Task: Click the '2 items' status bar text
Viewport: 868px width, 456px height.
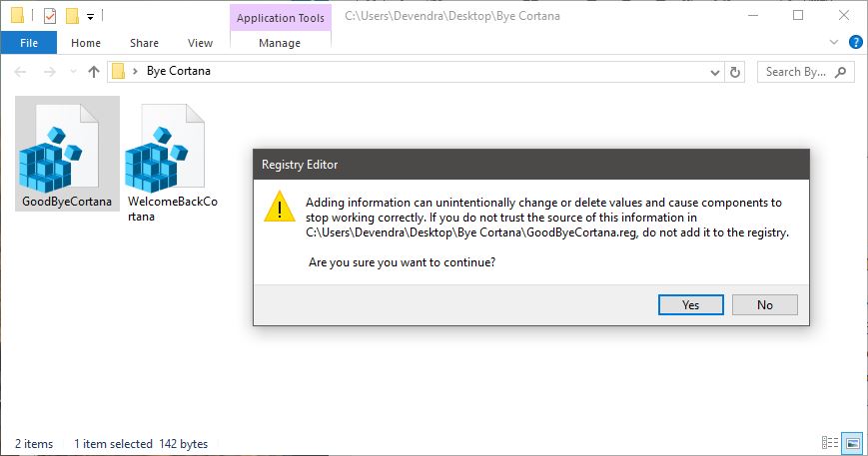Action: tap(34, 444)
